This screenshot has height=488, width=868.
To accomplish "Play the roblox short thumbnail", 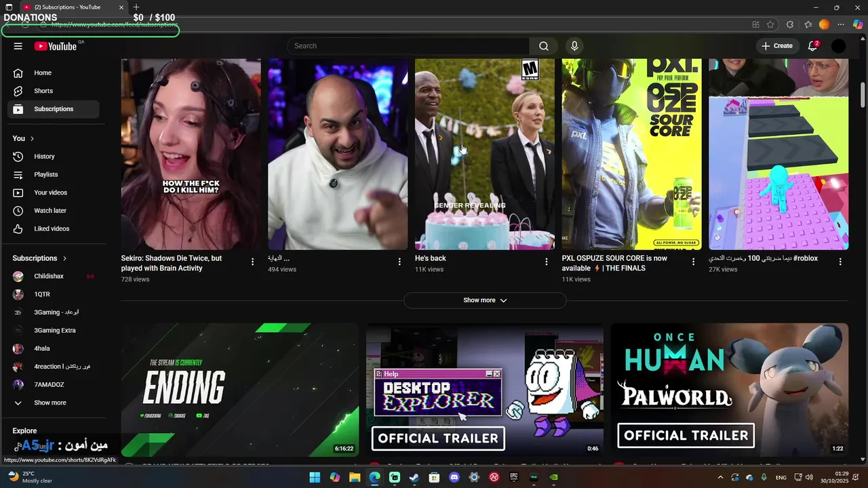I will [778, 154].
